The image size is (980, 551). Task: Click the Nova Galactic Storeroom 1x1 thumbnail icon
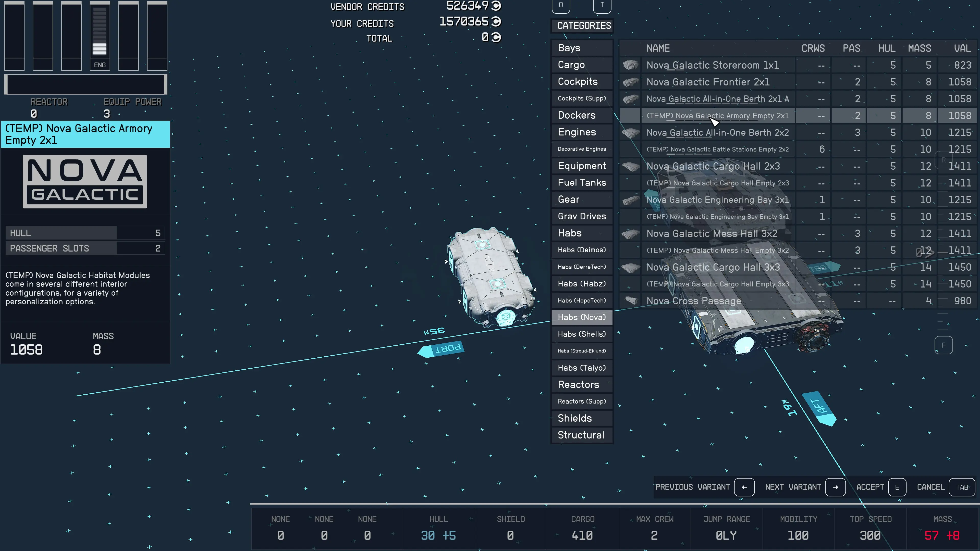[x=630, y=65]
